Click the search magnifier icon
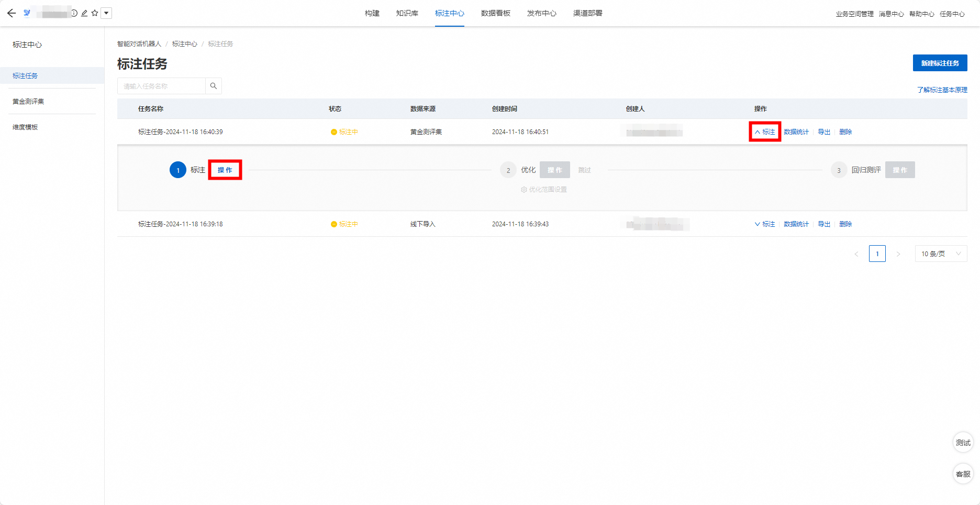Image resolution: width=980 pixels, height=505 pixels. pyautogui.click(x=214, y=86)
